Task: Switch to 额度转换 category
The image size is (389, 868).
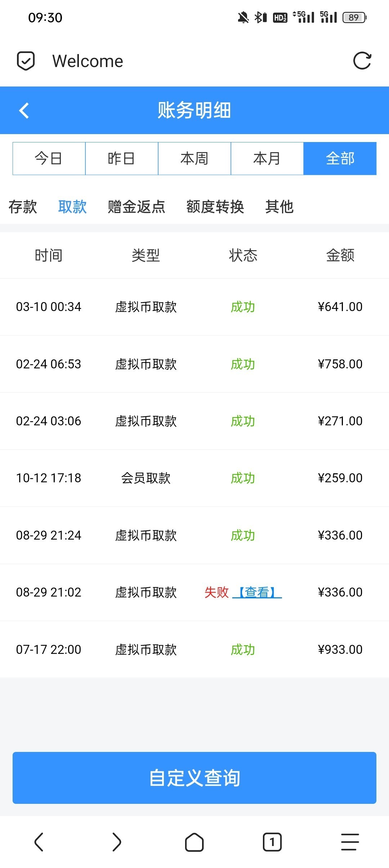Action: tap(215, 207)
